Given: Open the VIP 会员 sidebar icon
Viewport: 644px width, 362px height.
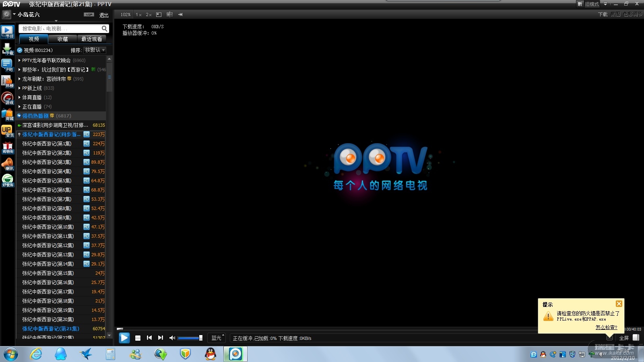Looking at the screenshot, I should pos(7,131).
